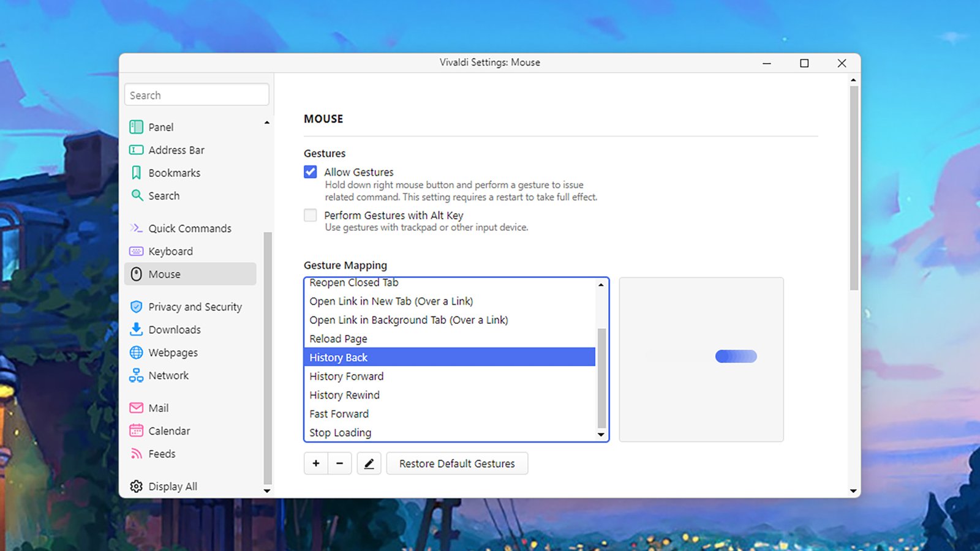Viewport: 980px width, 551px height.
Task: Click gesture list scroll up arrow
Action: click(x=601, y=285)
